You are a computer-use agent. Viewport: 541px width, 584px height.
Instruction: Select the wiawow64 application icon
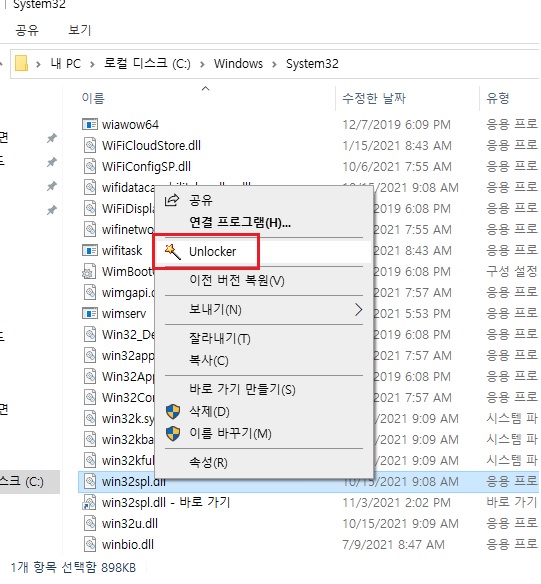point(90,124)
